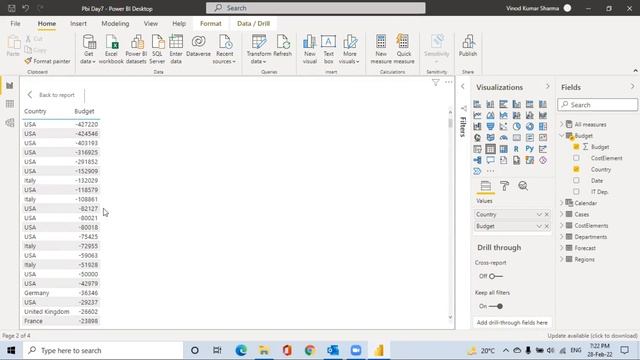640x360 pixels.
Task: Switch to the View tab
Action: tap(151, 24)
